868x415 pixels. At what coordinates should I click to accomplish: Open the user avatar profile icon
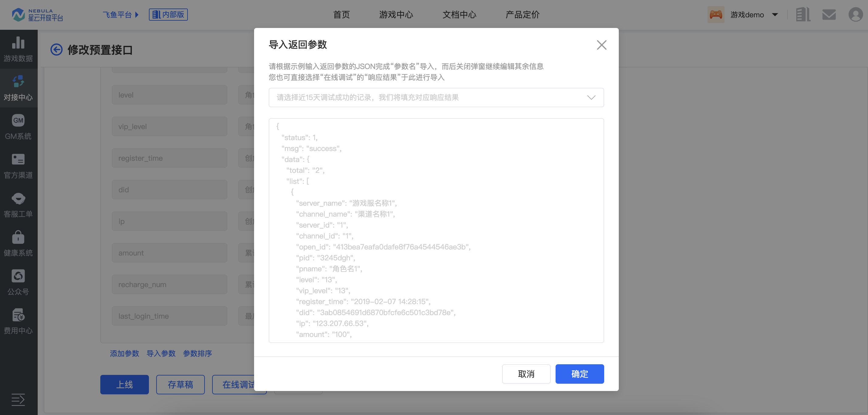[x=855, y=15]
